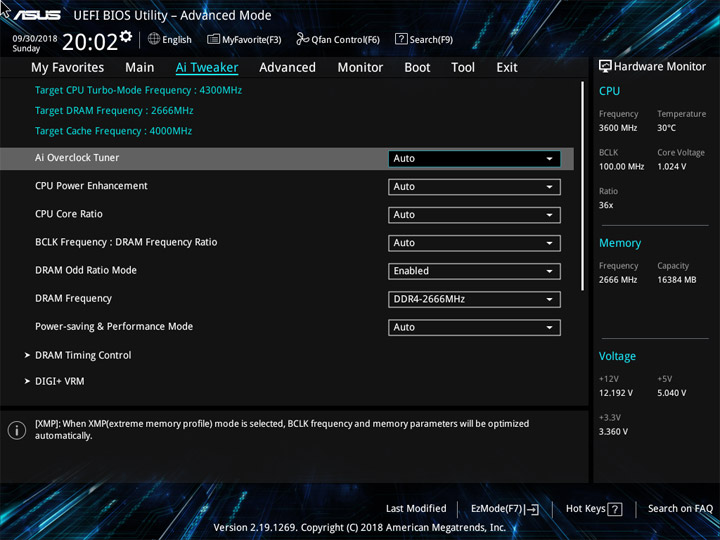Click the BCLK 100.00 MHz value
Viewport: 720px width, 540px height.
tap(621, 167)
